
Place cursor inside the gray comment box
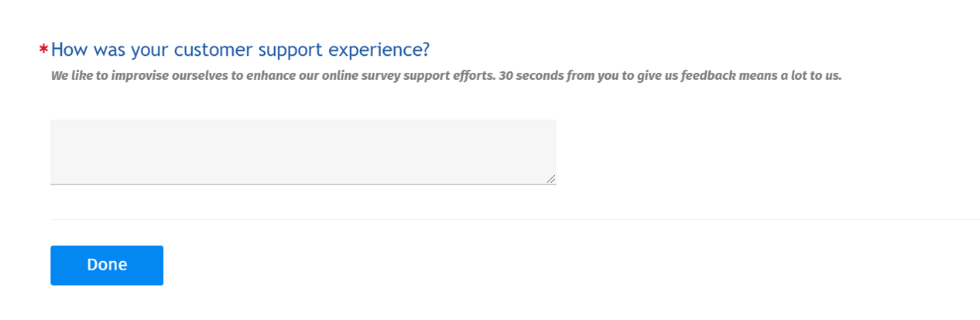(x=303, y=152)
